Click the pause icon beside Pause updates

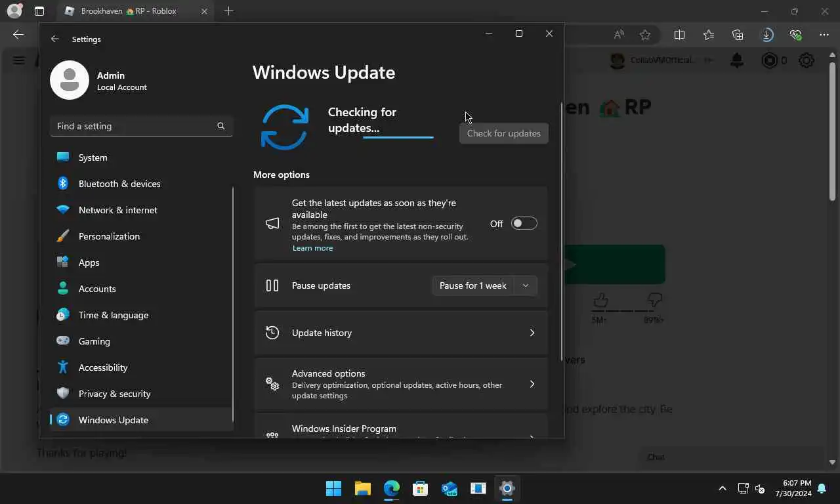[x=272, y=285]
